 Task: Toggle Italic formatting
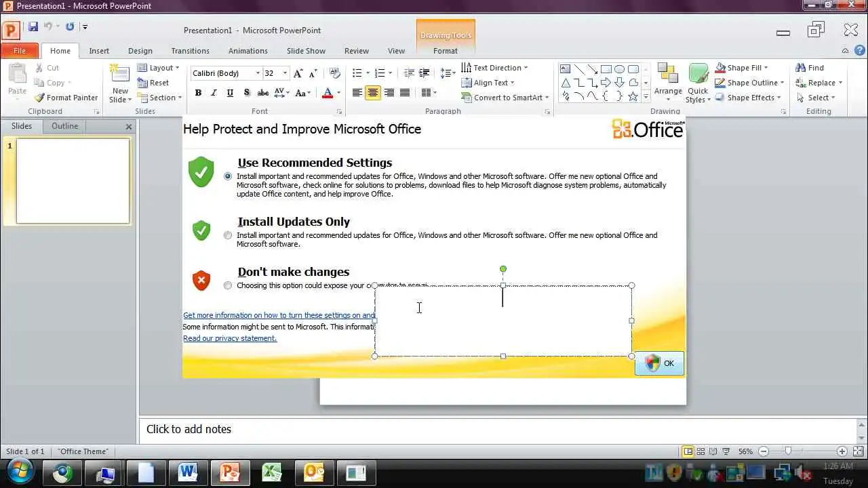tap(214, 93)
